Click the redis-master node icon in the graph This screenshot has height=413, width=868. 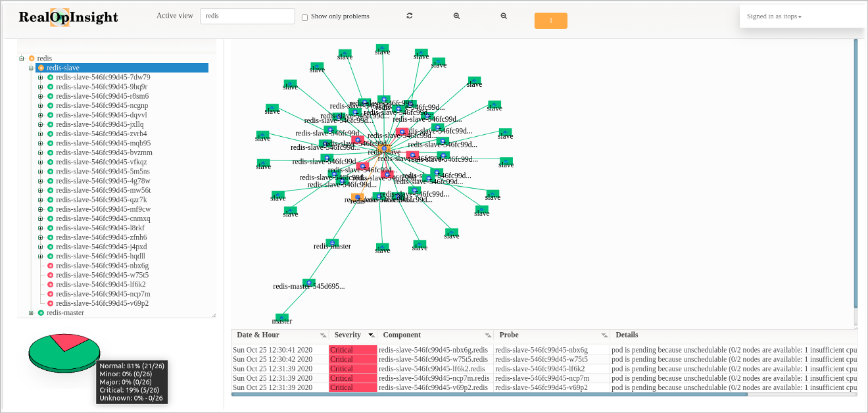[x=332, y=242]
